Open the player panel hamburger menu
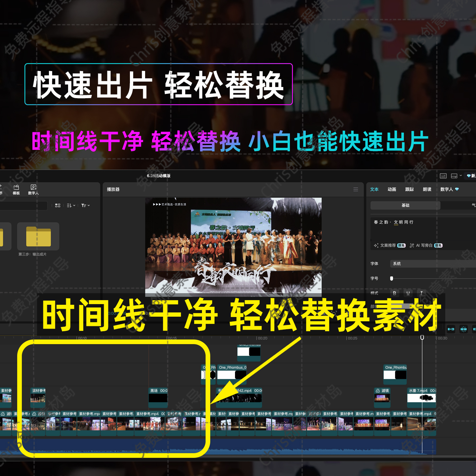This screenshot has width=476, height=476. pos(356,189)
